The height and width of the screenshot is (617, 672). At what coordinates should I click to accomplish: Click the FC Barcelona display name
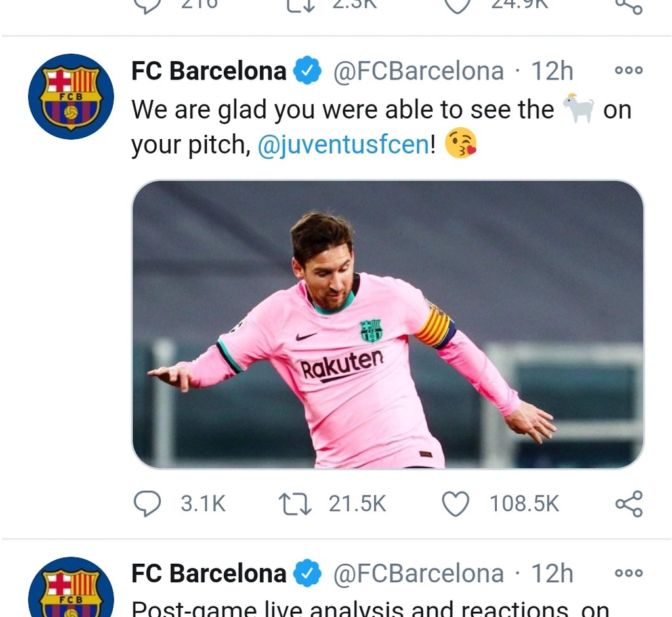(208, 70)
